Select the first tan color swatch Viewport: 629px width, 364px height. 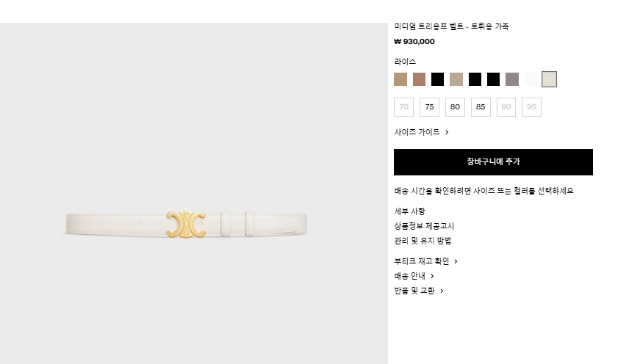(400, 79)
